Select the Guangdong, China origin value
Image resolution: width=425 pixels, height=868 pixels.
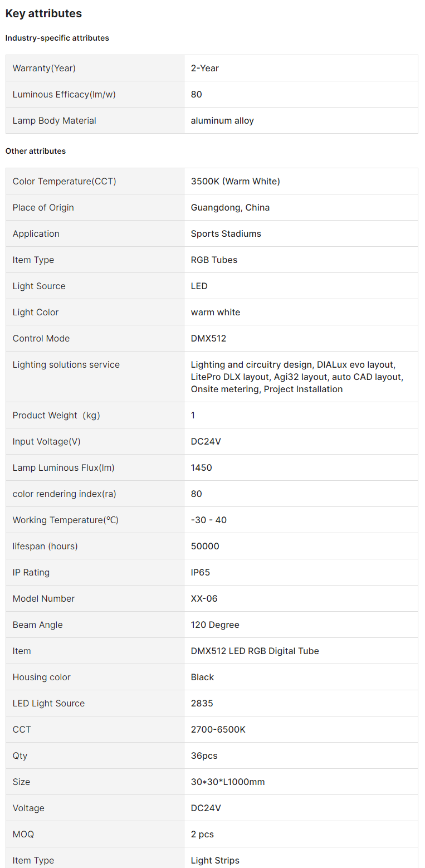(230, 207)
